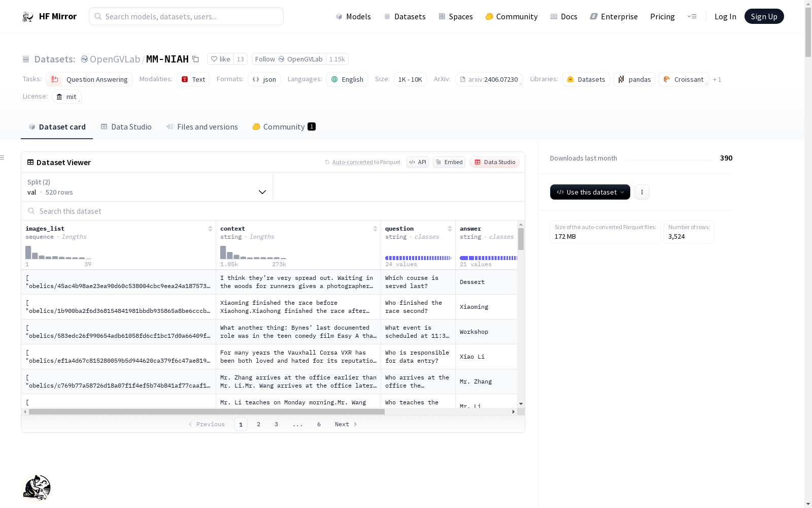
Task: Open the Log In page
Action: [x=725, y=16]
